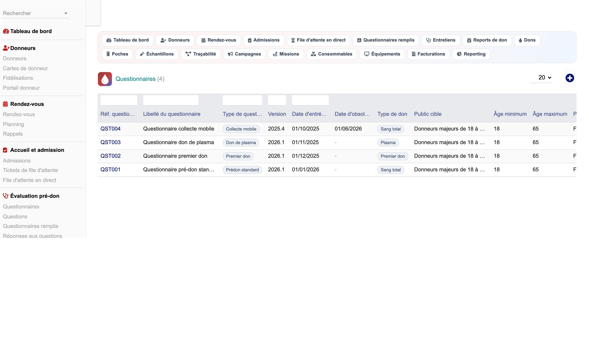
Task: Open the Rendez-vous toolbar tab
Action: (219, 40)
